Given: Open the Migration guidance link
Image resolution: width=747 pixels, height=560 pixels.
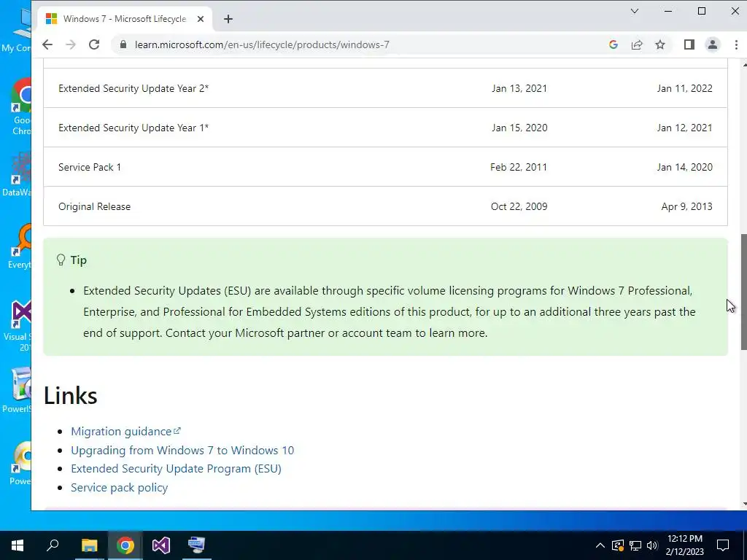Looking at the screenshot, I should 125,432.
